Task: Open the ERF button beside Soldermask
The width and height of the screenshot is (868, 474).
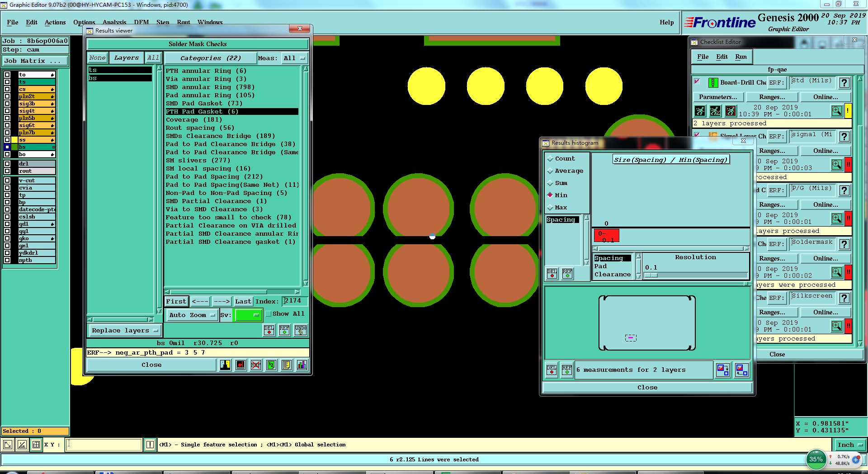Action: point(776,244)
